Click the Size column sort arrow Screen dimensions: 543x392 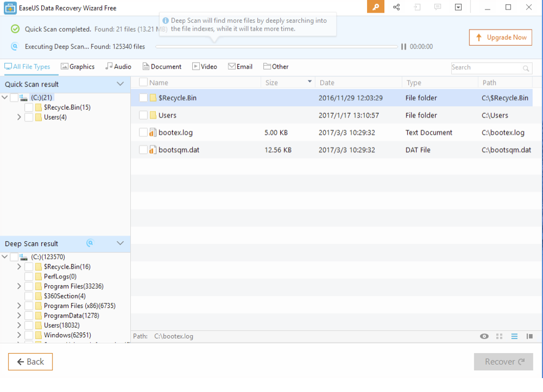[310, 82]
